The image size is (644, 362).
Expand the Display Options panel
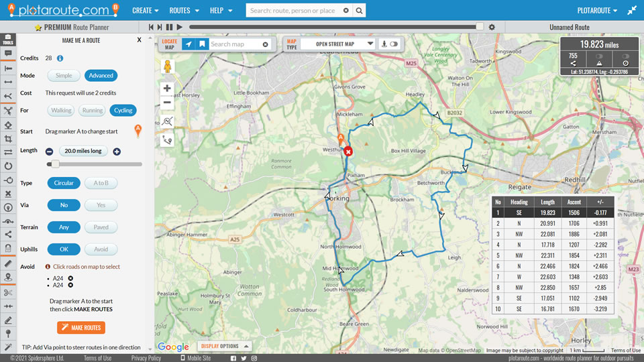click(225, 347)
